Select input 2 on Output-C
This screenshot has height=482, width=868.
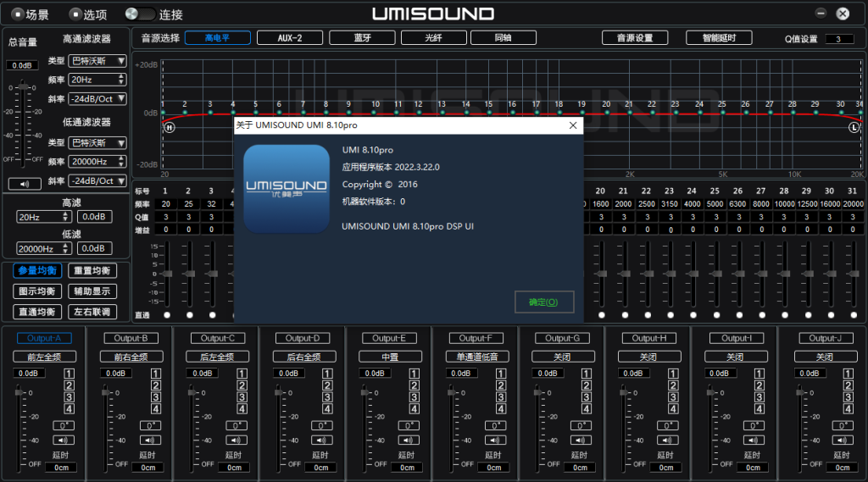point(242,385)
